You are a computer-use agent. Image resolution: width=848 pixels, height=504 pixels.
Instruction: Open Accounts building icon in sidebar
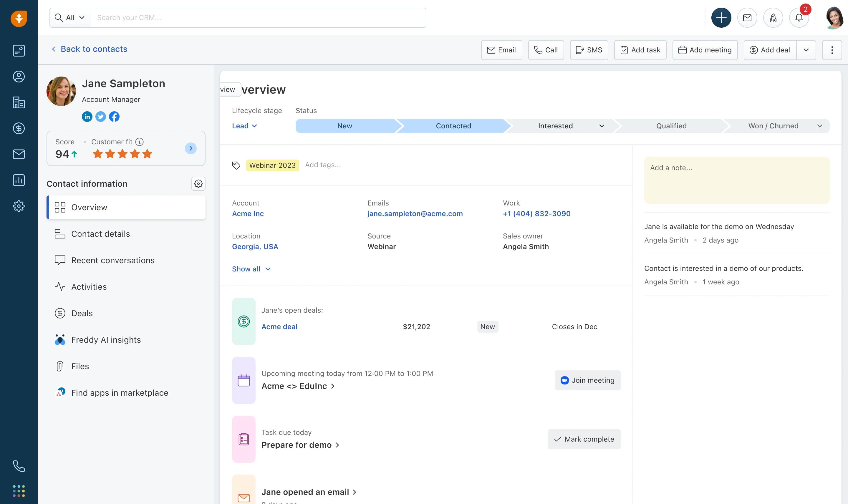[x=19, y=102]
